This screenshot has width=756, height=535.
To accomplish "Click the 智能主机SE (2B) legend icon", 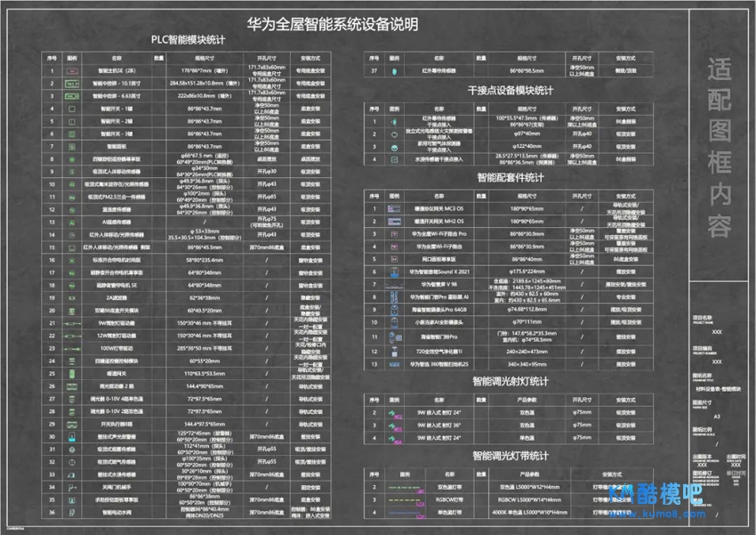I will point(72,69).
